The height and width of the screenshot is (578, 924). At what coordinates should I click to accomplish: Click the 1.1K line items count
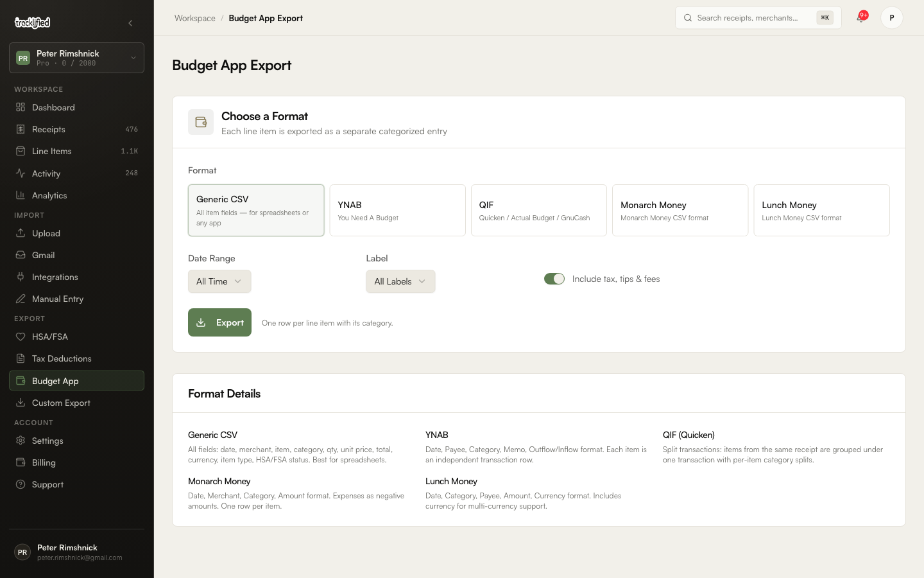130,151
